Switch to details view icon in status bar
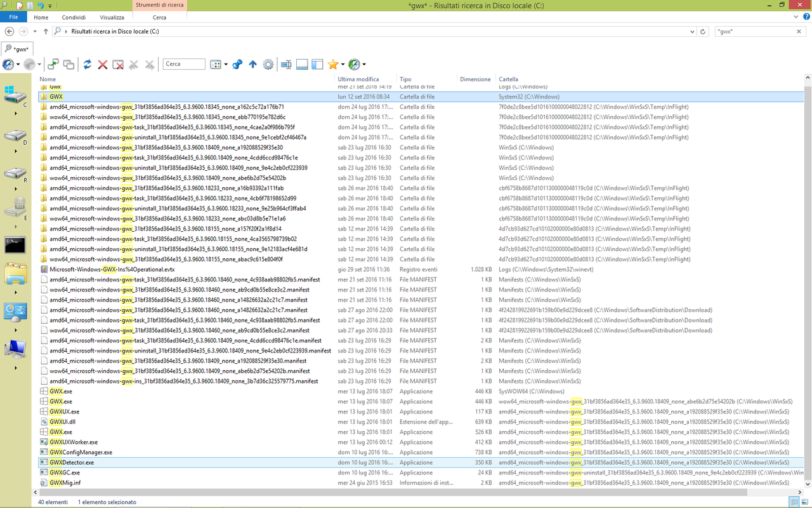The height and width of the screenshot is (508, 812). (794, 502)
